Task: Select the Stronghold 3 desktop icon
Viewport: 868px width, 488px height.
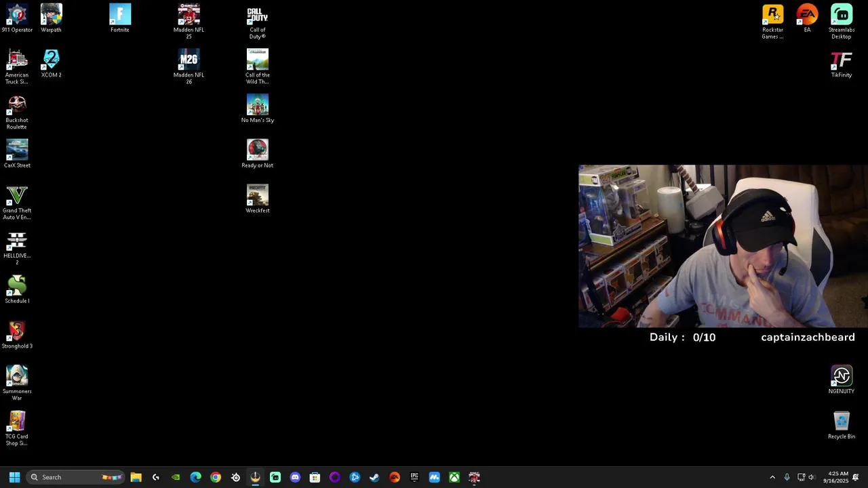Action: click(17, 335)
